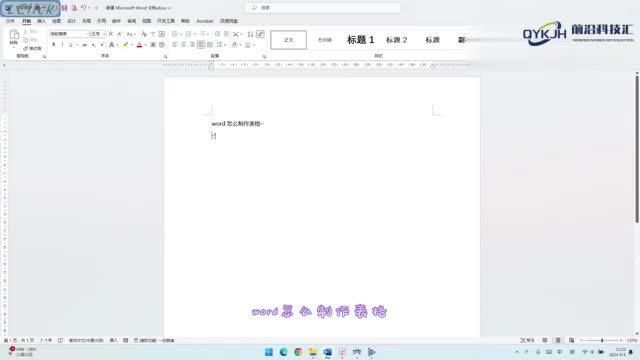Expand the Paste options arrow
Screen dimensions: 640x360
pos(14,47)
